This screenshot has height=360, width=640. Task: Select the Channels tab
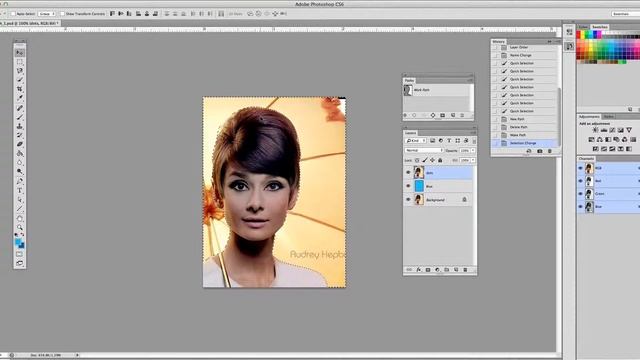click(587, 158)
